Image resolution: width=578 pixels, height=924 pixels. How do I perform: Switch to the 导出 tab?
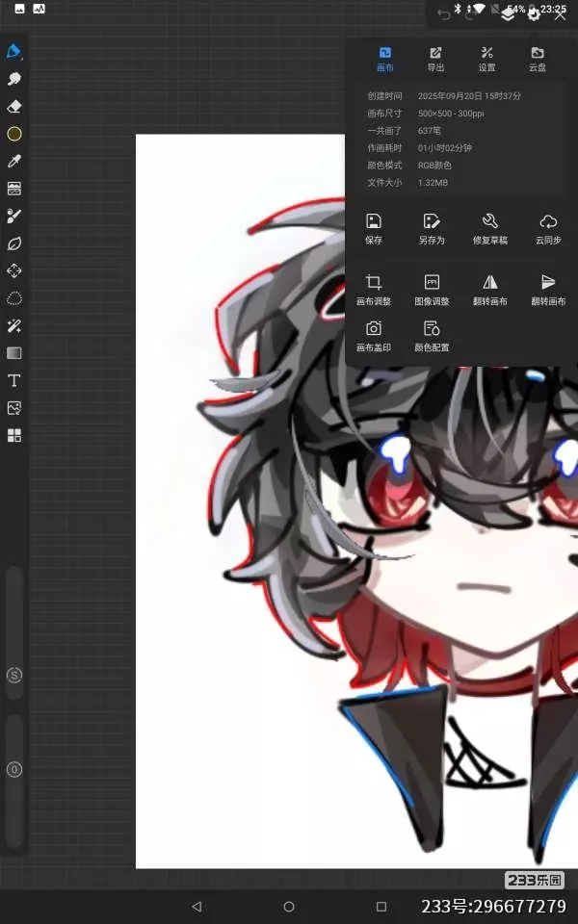coord(435,60)
